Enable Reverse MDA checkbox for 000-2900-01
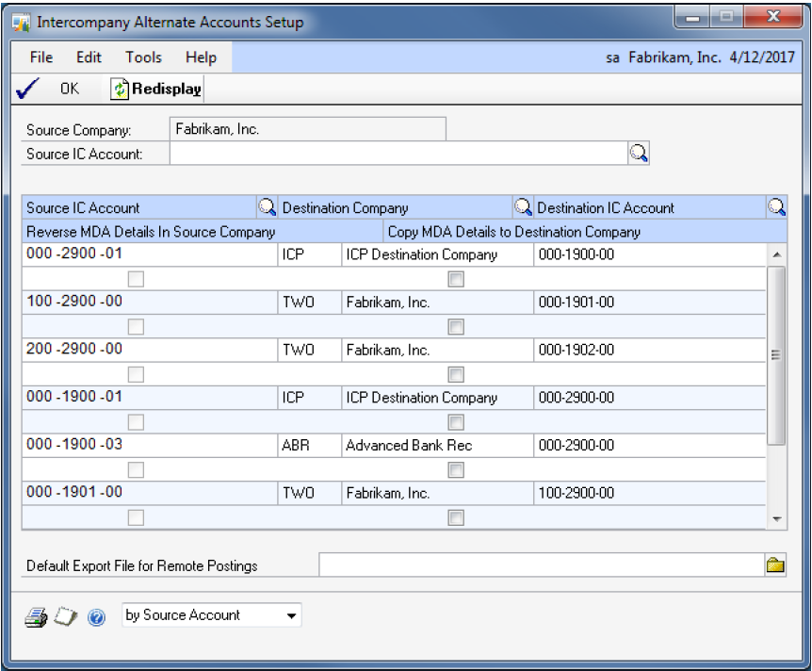This screenshot has width=812, height=671. [137, 279]
